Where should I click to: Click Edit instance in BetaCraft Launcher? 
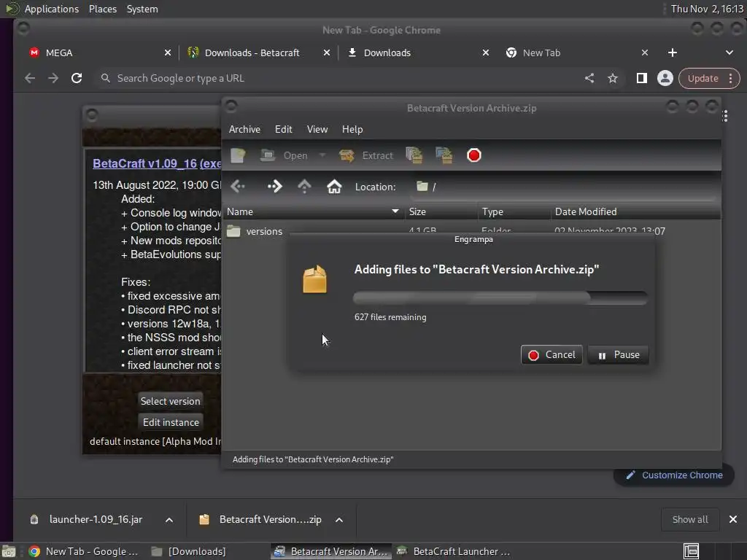pos(171,422)
